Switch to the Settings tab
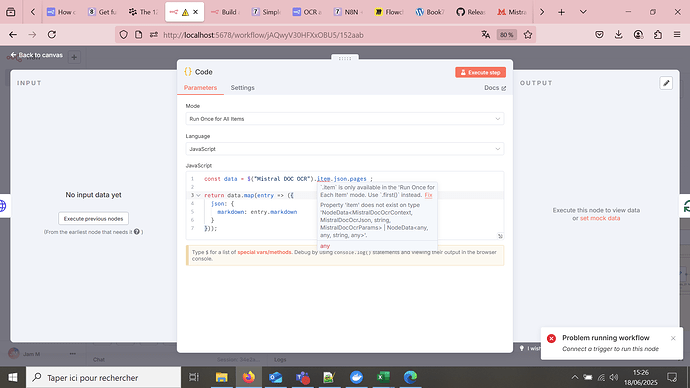 point(242,88)
